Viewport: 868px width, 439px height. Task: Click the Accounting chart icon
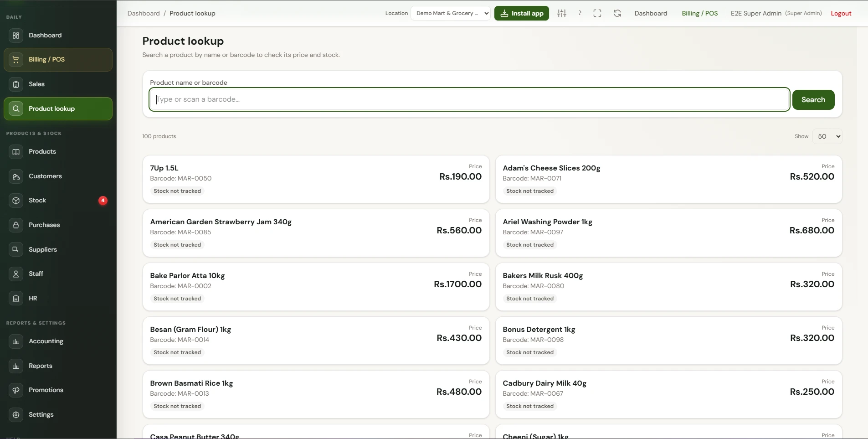16,341
